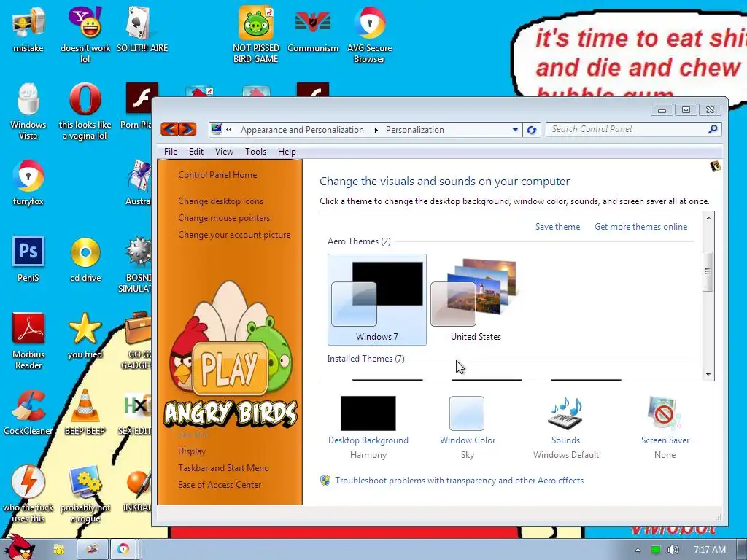Click the breadcrumb double-chevron button
This screenshot has height=560, width=747.
coord(229,130)
